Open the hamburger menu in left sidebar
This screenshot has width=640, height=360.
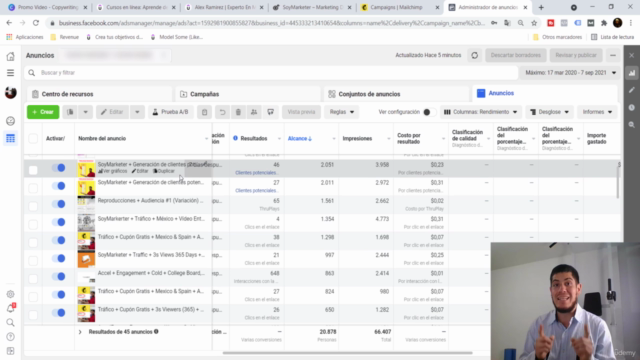coord(11,73)
